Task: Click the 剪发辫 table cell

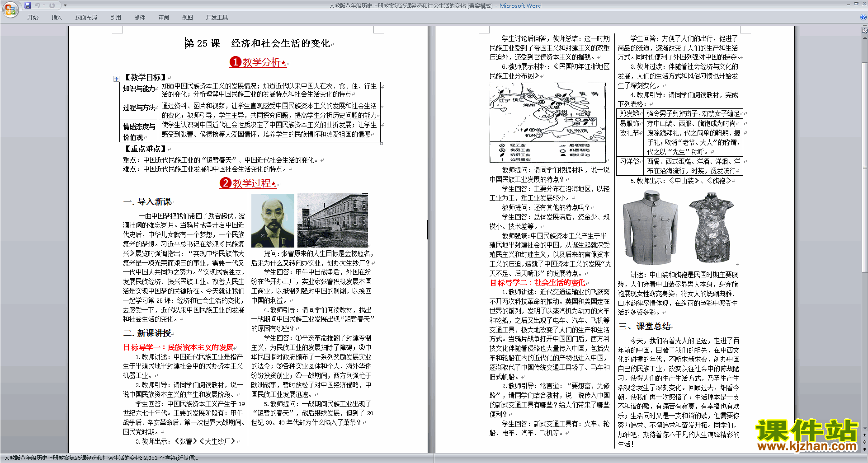Action: point(631,114)
